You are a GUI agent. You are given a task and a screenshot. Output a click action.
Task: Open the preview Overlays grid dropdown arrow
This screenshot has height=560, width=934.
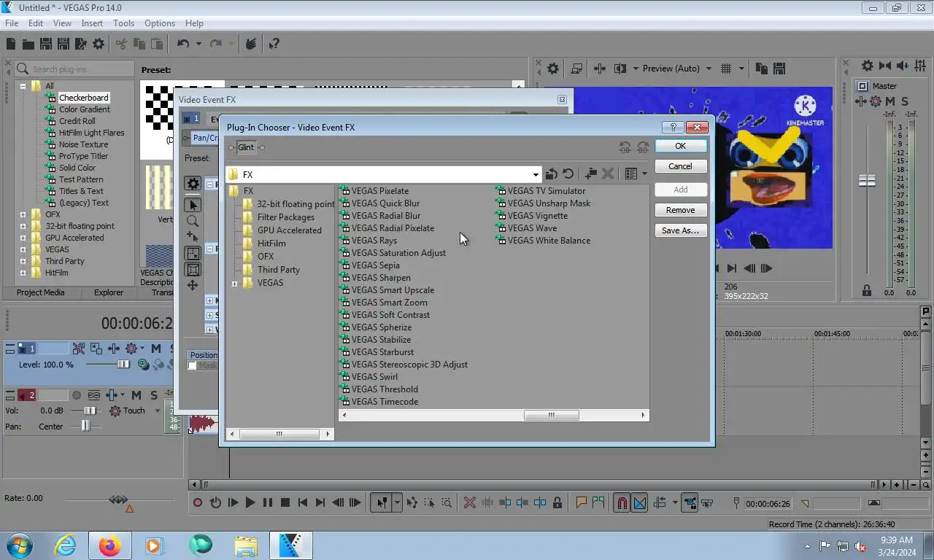[741, 69]
